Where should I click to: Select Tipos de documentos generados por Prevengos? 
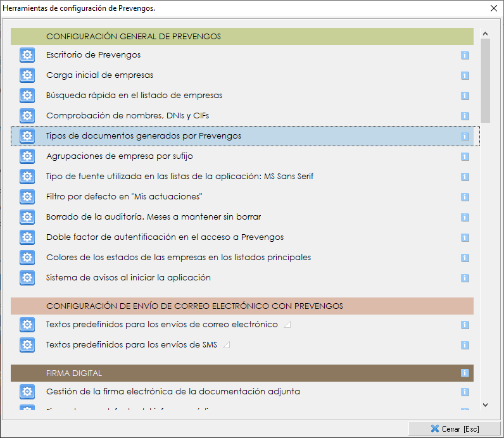(x=144, y=136)
